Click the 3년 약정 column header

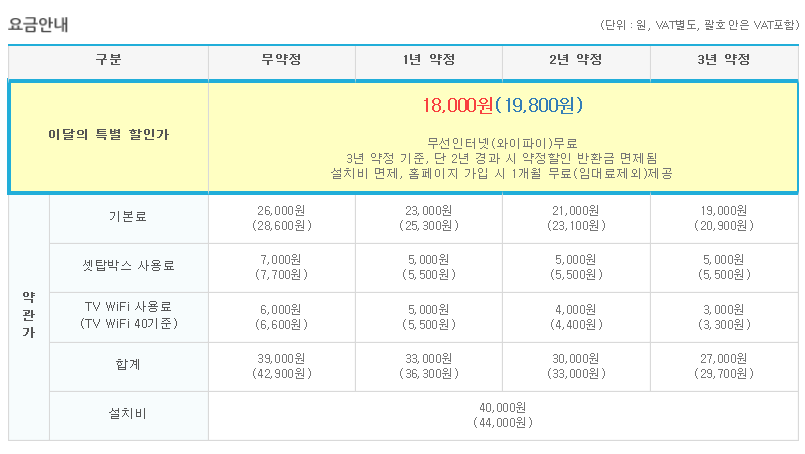pos(723,61)
